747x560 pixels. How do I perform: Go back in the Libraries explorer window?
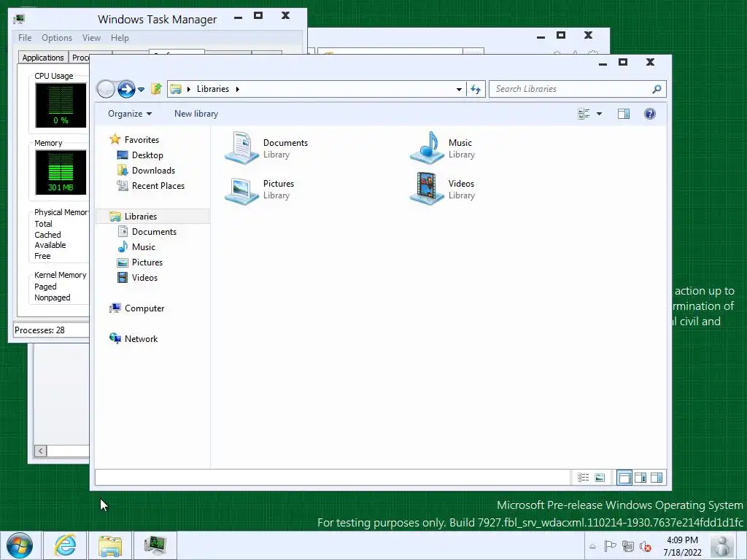[x=105, y=89]
